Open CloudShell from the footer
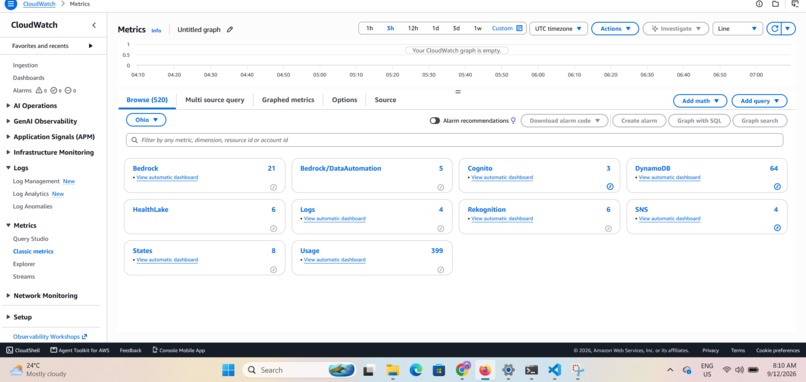Viewport: 806px width, 382px height. tap(23, 350)
